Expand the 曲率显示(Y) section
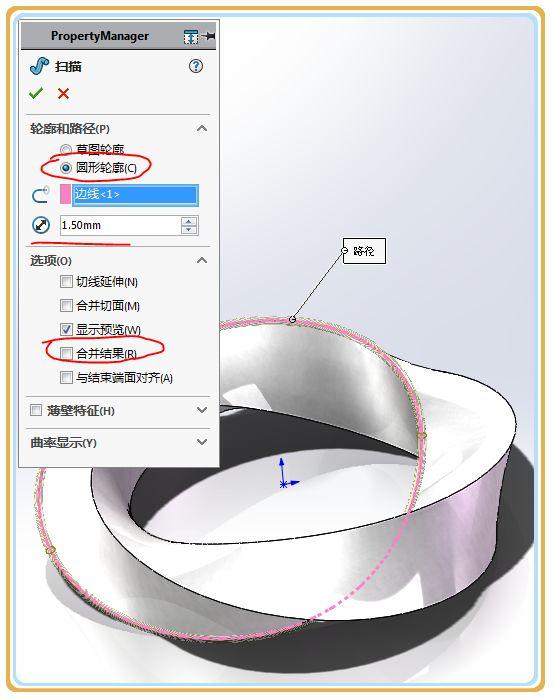 point(202,442)
